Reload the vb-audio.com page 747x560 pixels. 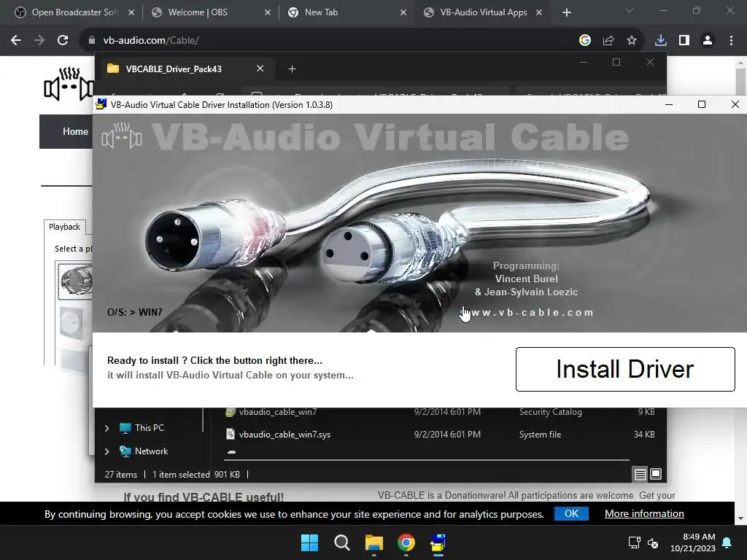coord(63,41)
